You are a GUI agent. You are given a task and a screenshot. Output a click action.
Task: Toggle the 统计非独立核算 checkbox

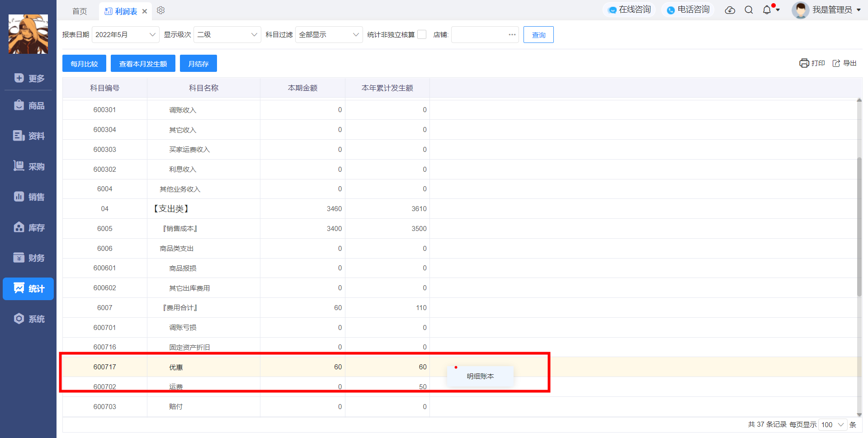coord(422,34)
